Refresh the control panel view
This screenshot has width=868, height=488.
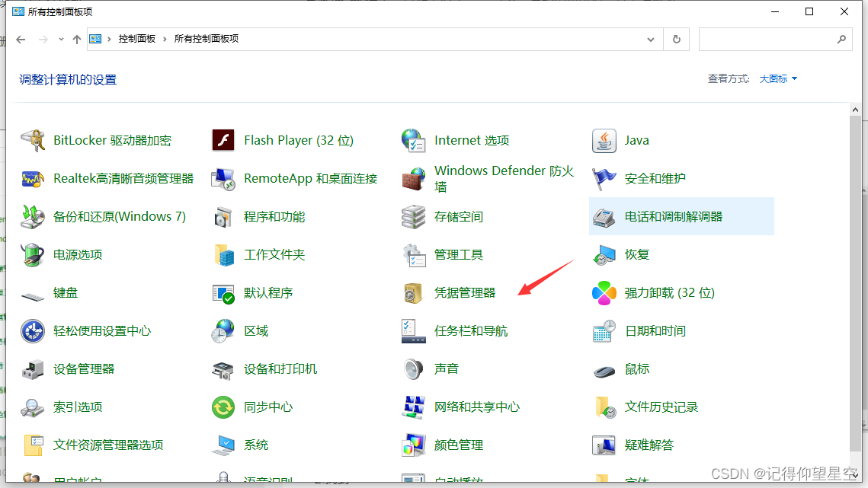677,40
